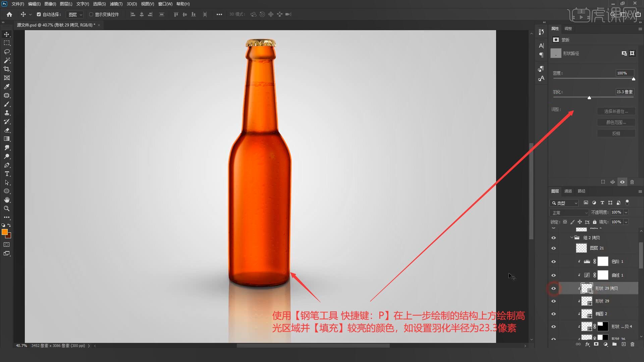Delete layer using trash icon in Layers panel
This screenshot has height=362, width=644.
[632, 344]
